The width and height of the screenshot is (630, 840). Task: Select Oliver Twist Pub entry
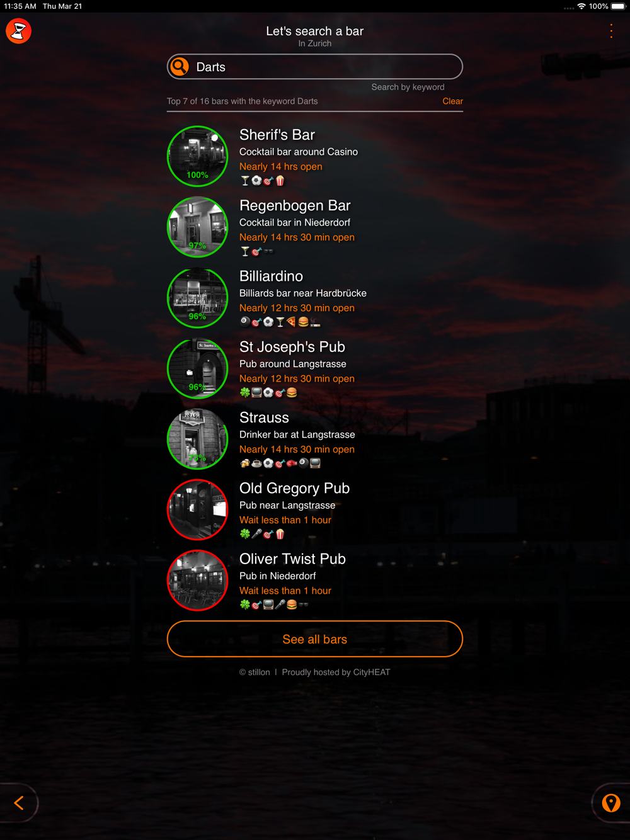click(x=315, y=581)
